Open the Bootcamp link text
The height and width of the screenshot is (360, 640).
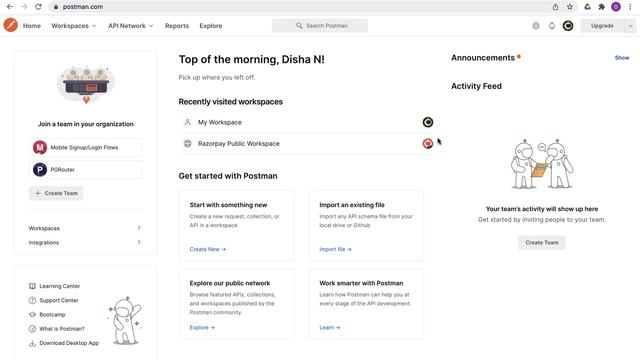[52, 315]
